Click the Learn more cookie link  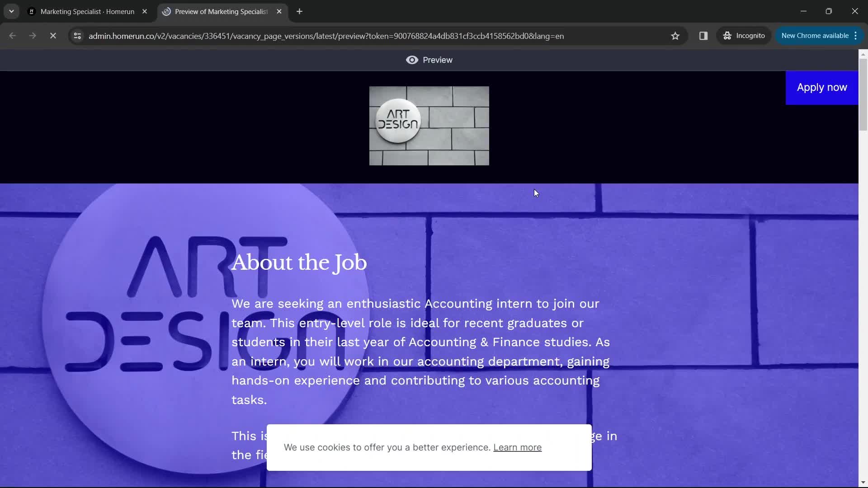[518, 447]
